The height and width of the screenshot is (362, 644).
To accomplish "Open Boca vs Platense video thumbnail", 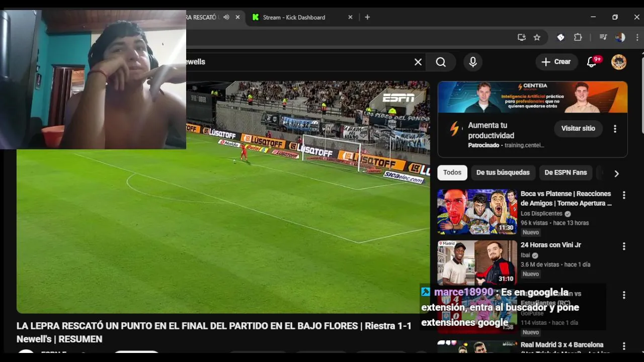I will (477, 212).
